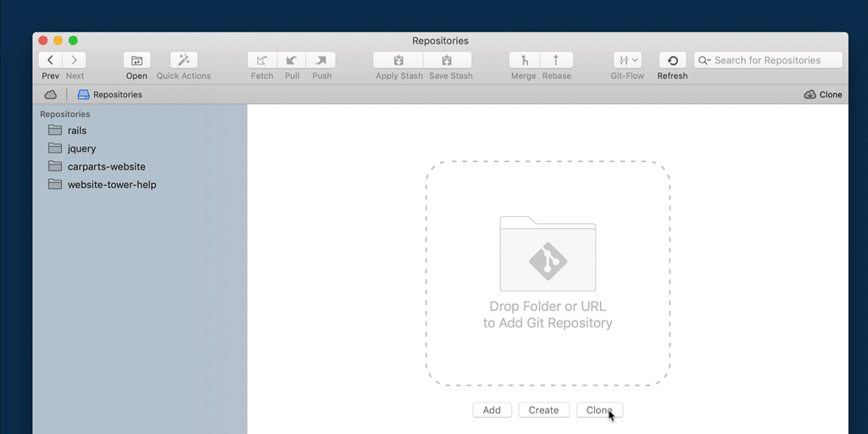The width and height of the screenshot is (868, 434).
Task: Click the Pull toolbar icon
Action: coord(292,60)
